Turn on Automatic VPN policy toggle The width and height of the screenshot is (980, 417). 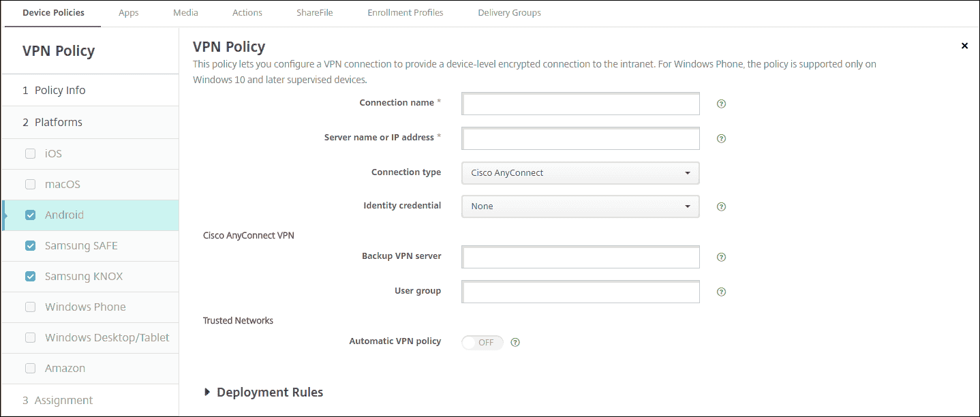[483, 343]
